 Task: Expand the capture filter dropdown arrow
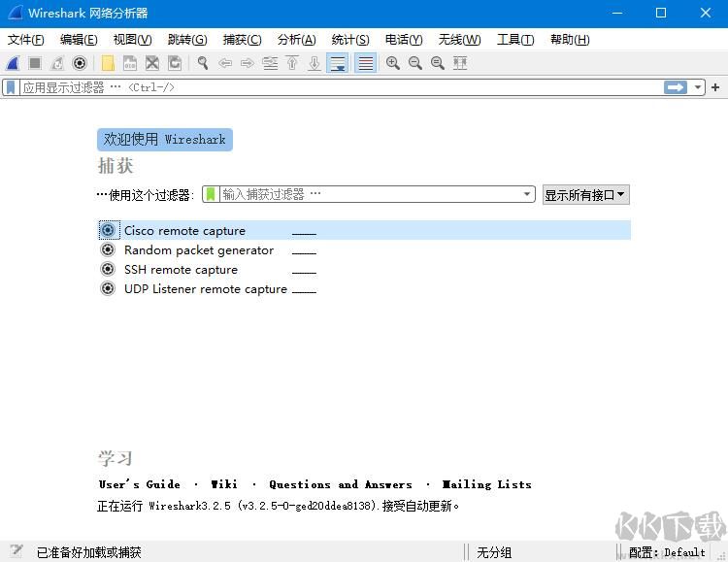527,194
